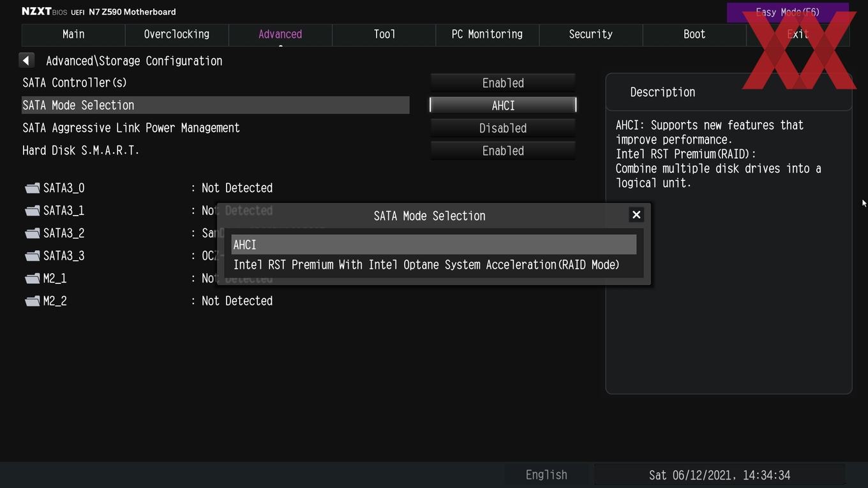Open the Security tab

(x=590, y=34)
